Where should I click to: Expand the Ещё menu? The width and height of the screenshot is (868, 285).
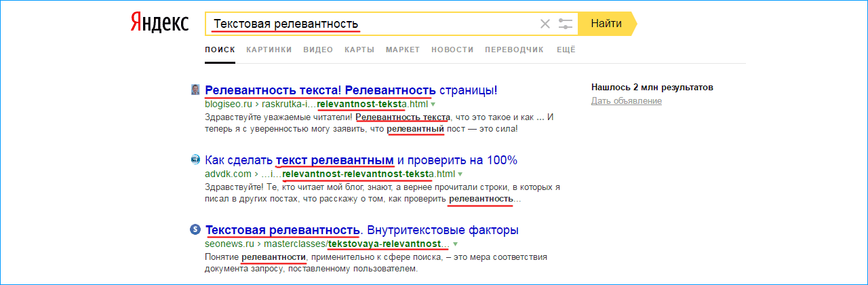(x=566, y=50)
